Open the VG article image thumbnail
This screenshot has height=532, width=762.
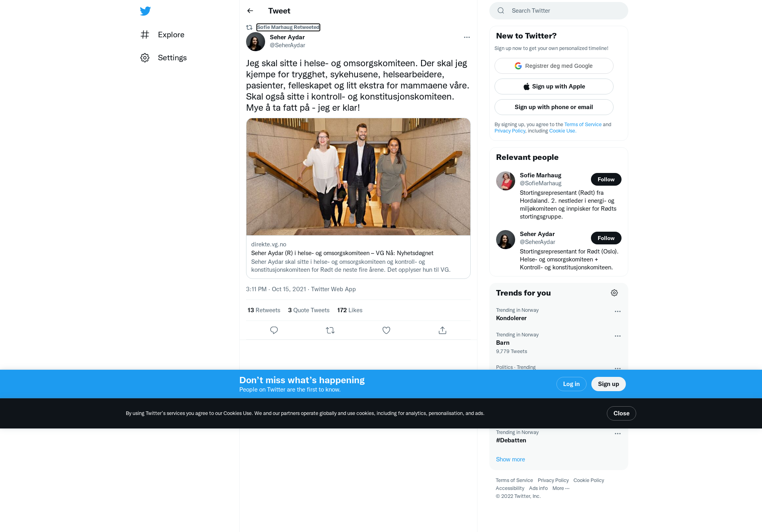tap(358, 177)
